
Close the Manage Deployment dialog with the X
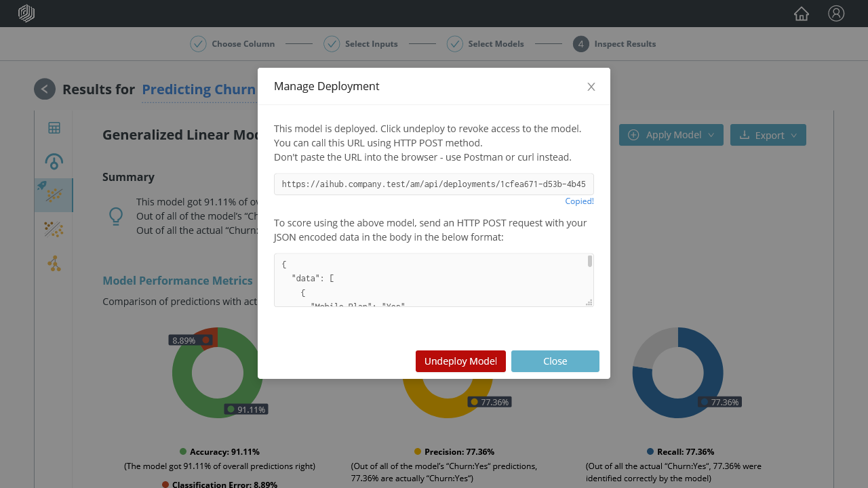591,87
